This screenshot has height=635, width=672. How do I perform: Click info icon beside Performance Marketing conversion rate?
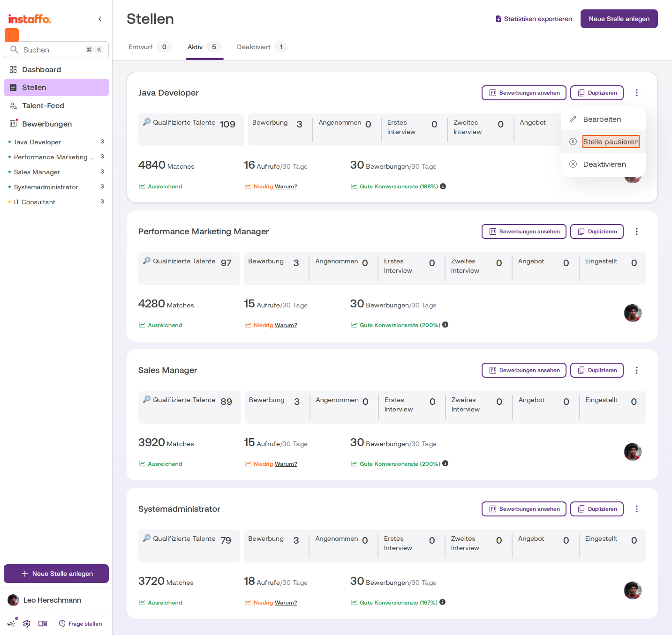[x=445, y=325]
